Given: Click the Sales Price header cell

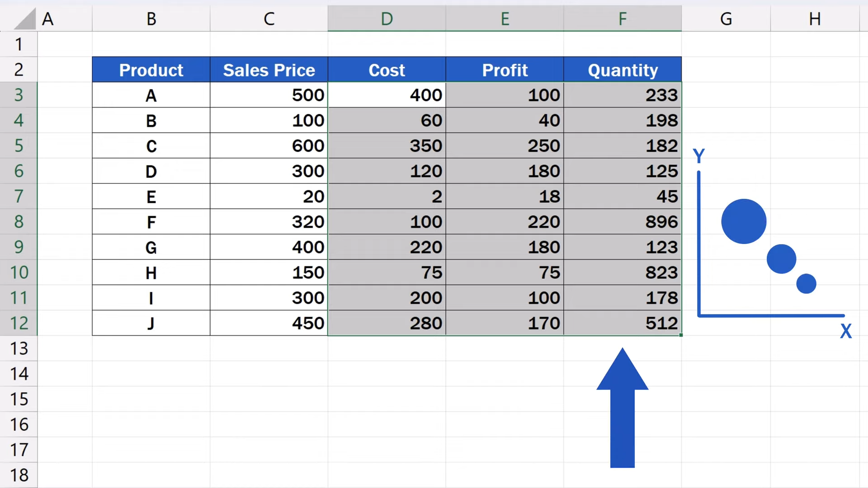Looking at the screenshot, I should [x=269, y=70].
